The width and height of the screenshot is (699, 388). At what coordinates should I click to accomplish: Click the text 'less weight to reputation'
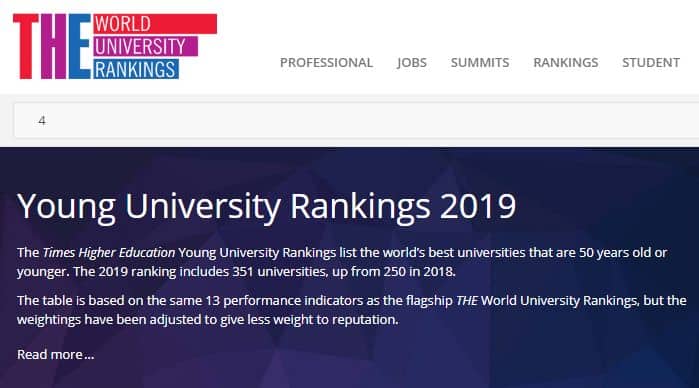pyautogui.click(x=322, y=320)
